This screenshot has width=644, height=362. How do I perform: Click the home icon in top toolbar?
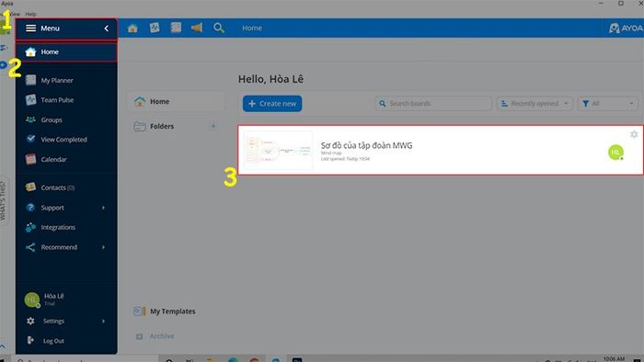pos(132,28)
